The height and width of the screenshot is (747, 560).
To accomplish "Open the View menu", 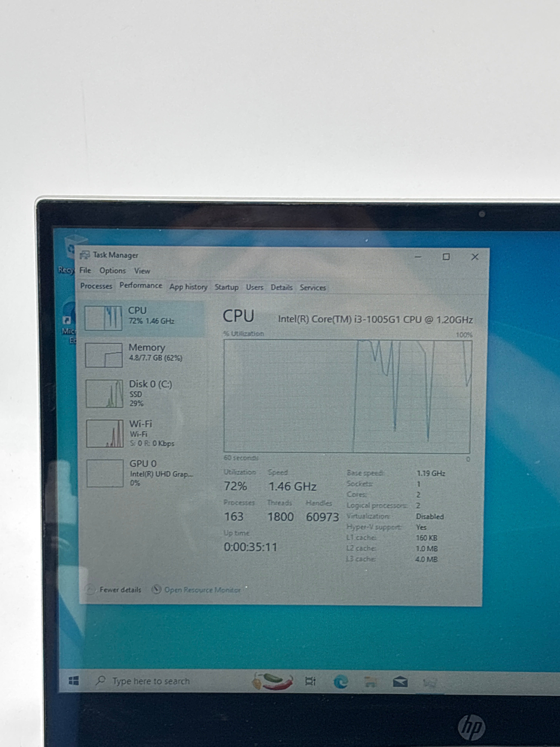I will point(142,271).
